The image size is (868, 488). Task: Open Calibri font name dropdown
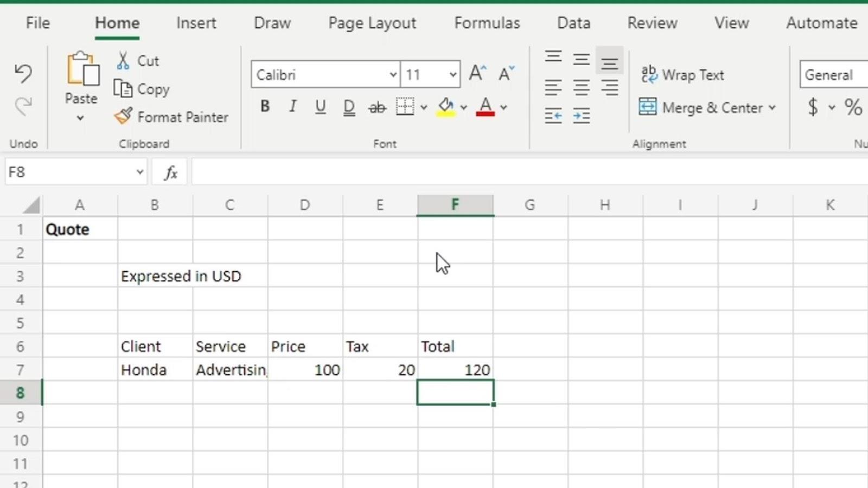(393, 74)
